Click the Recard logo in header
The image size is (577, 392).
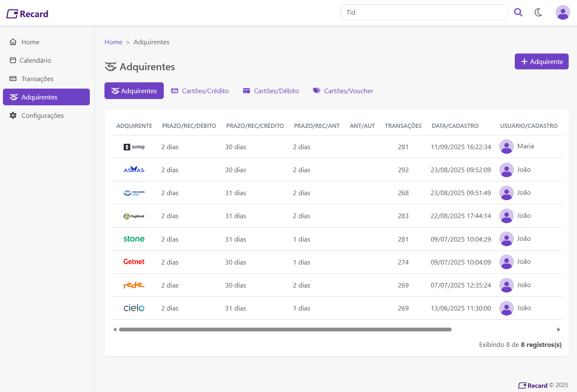tap(28, 14)
